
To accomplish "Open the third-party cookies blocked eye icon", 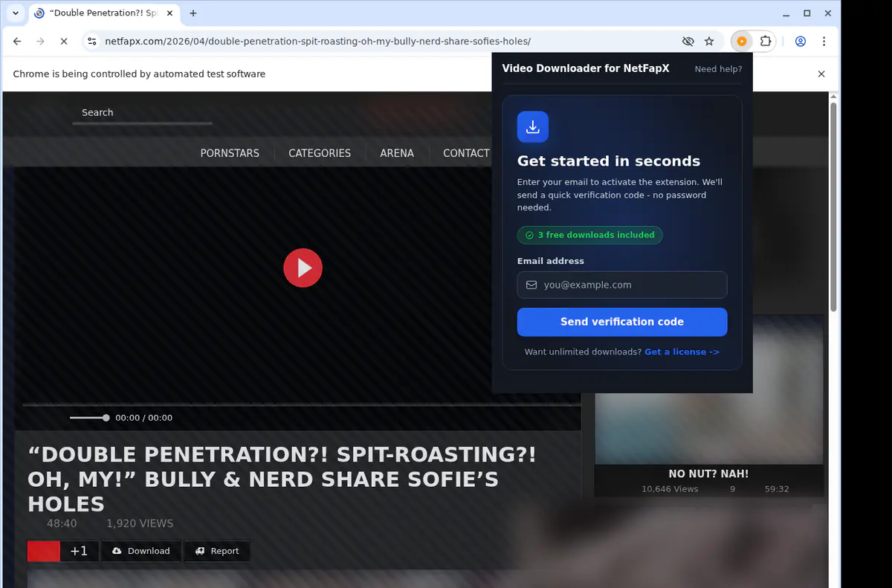I will click(688, 42).
